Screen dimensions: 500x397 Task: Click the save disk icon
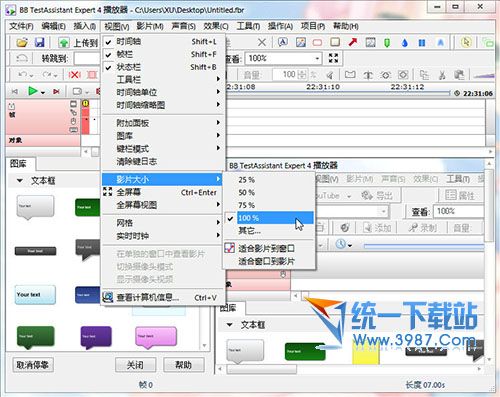click(x=40, y=42)
